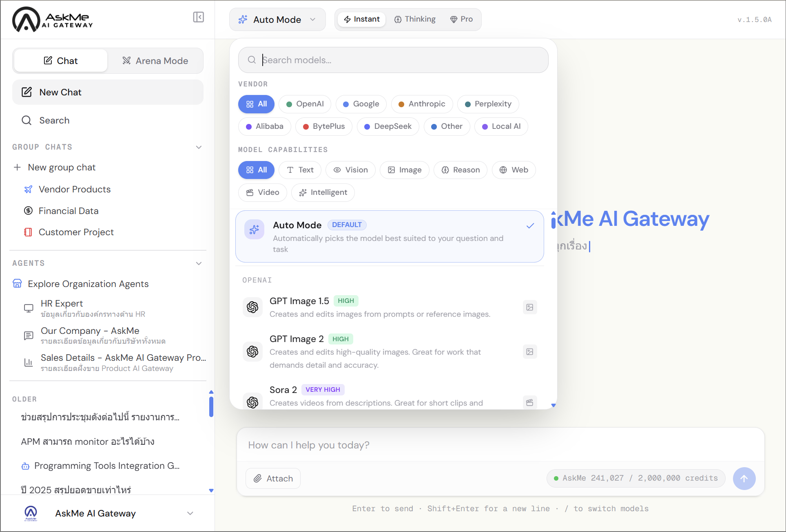Click the Customer Project red icon
Image resolution: width=786 pixels, height=532 pixels.
pyautogui.click(x=28, y=232)
